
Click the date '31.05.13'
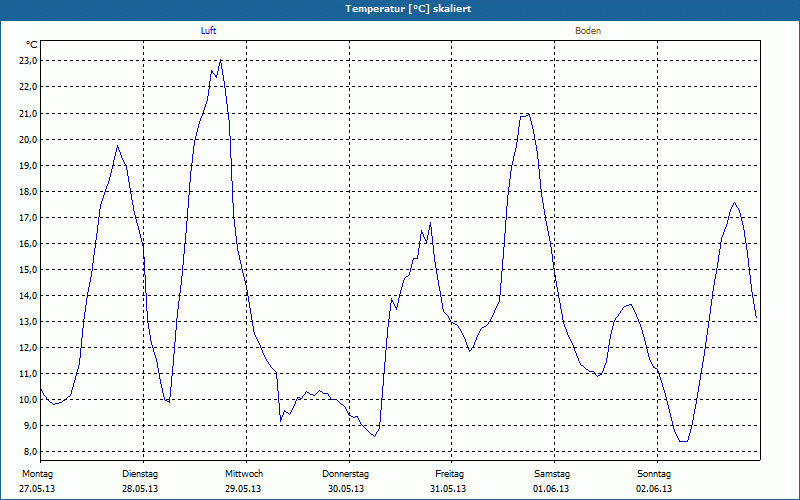(448, 489)
